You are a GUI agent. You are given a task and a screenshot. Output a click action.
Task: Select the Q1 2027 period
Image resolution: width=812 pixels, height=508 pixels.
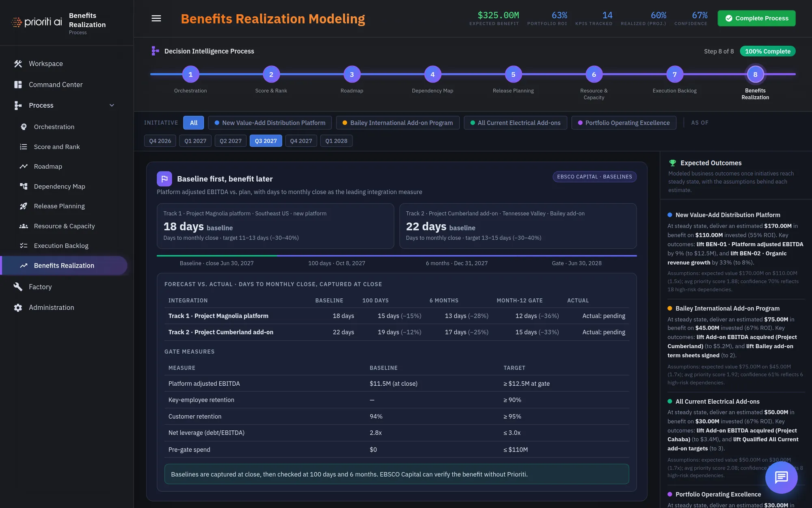tap(195, 141)
